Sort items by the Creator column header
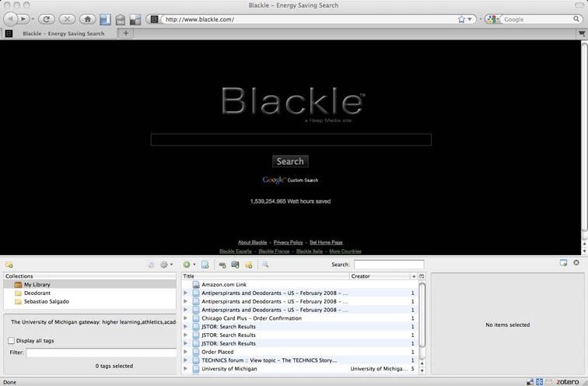 tap(380, 276)
